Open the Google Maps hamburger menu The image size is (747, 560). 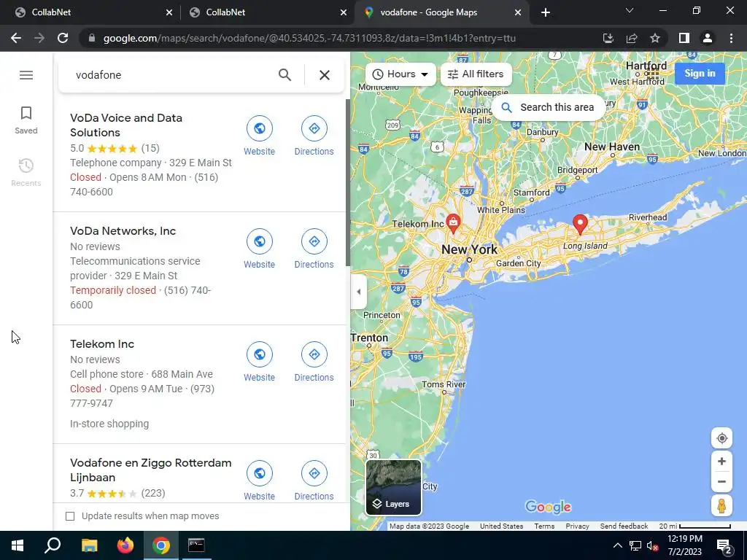click(x=26, y=75)
